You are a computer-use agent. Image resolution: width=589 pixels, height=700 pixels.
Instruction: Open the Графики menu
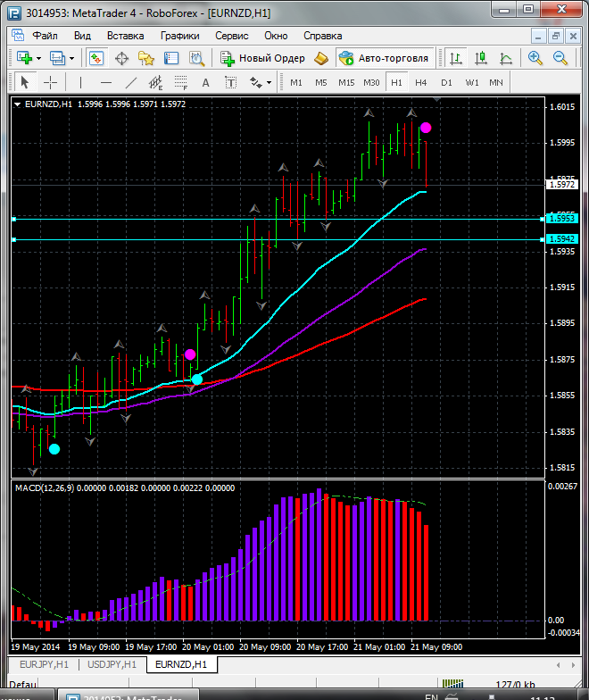coord(179,36)
